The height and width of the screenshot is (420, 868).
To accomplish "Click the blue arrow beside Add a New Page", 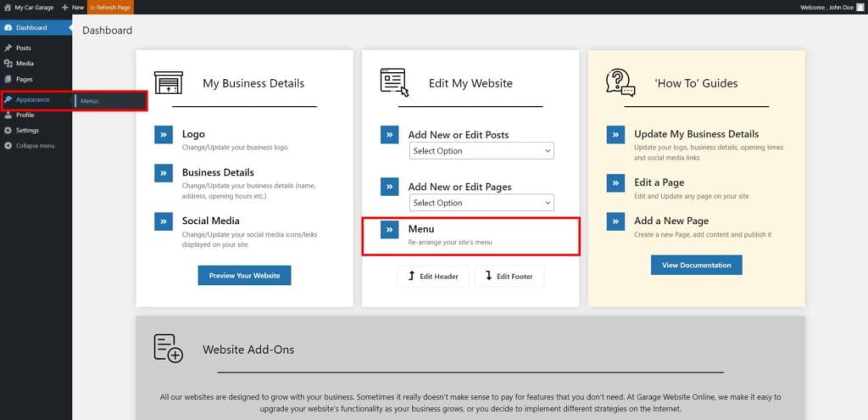I will pyautogui.click(x=615, y=221).
